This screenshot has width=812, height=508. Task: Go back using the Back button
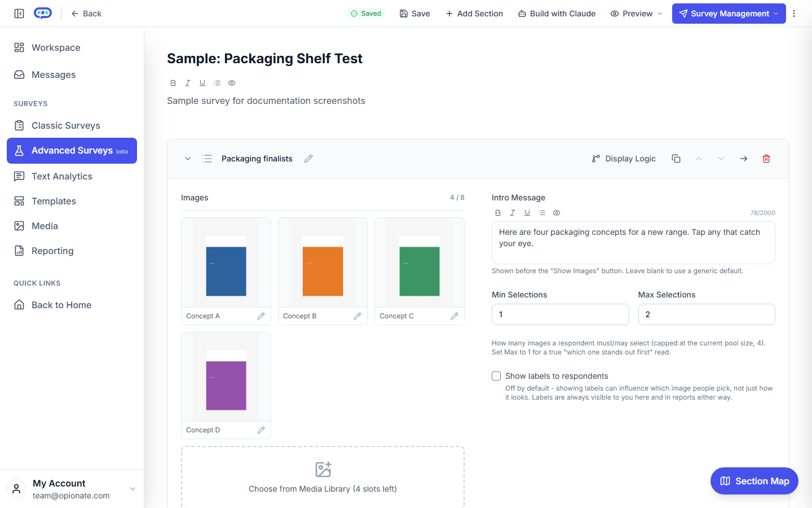86,14
